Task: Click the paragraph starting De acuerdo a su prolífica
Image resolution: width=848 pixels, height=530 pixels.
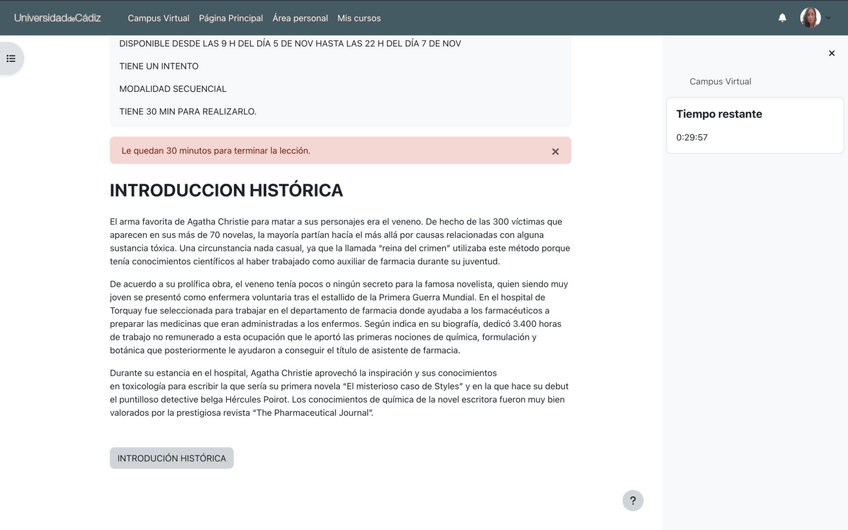Action: 339,317
